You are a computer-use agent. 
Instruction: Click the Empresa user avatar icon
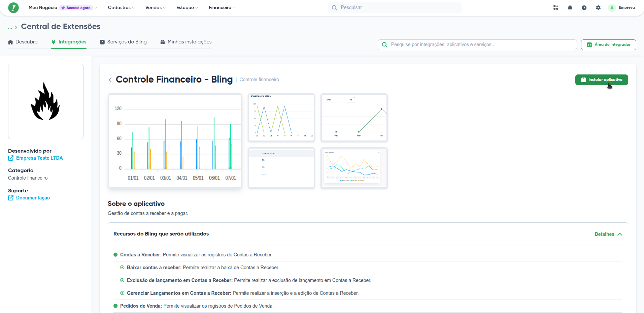click(612, 7)
